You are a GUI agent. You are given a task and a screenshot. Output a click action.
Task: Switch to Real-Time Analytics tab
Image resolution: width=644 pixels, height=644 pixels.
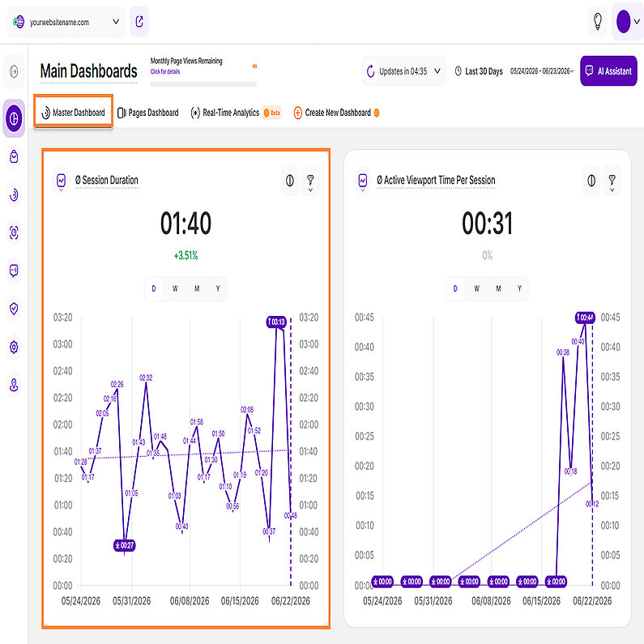click(231, 113)
